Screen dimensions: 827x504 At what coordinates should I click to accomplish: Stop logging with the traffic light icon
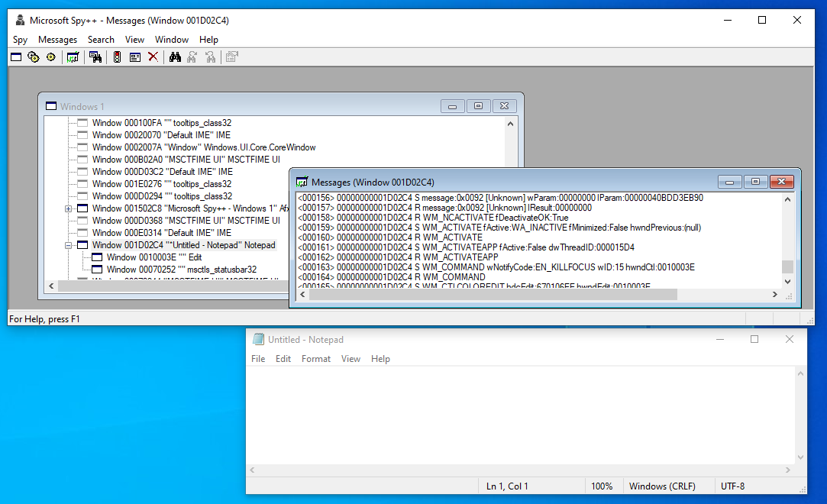tap(117, 57)
